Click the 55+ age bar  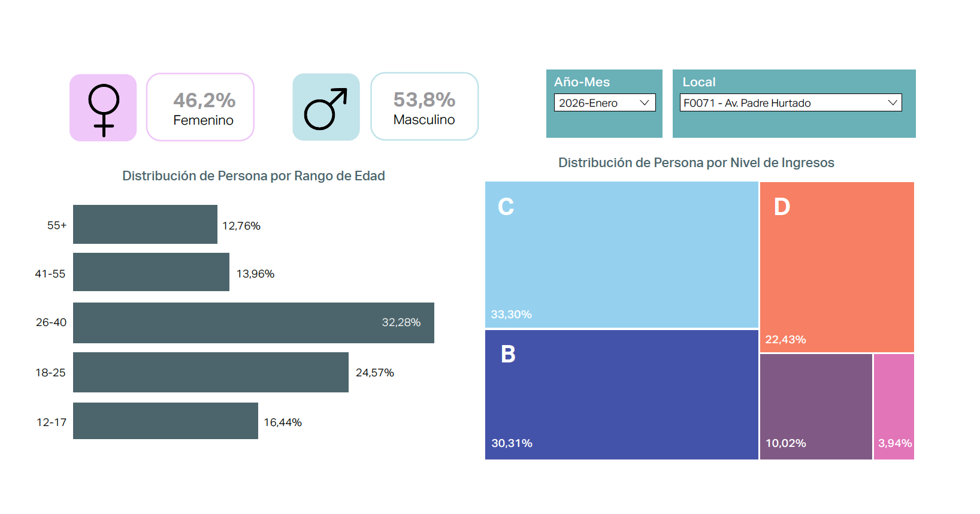tap(145, 225)
